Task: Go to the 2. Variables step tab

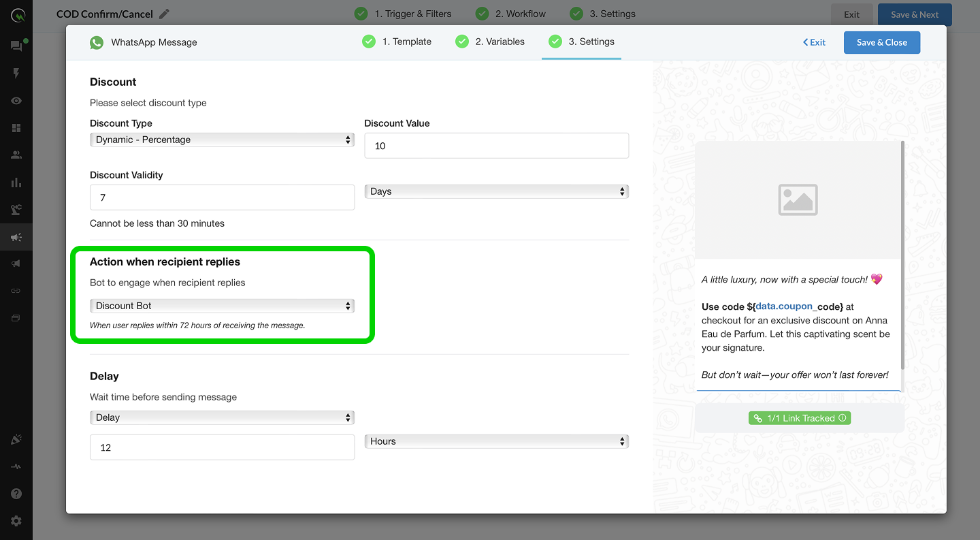Action: [x=491, y=42]
